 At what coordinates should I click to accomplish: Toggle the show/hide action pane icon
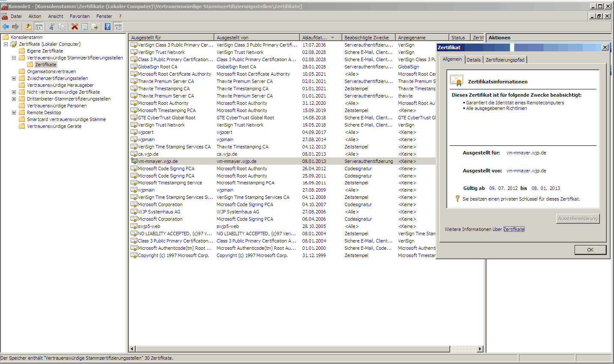click(118, 27)
